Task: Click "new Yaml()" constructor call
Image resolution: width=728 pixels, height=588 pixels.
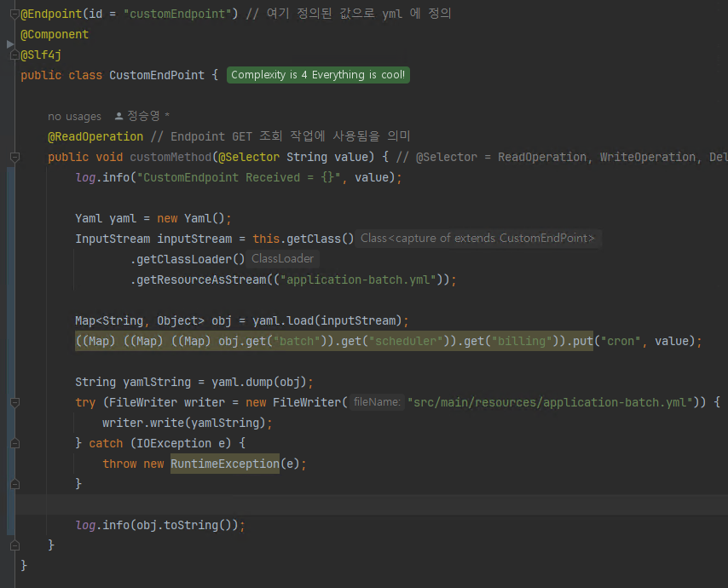Action: click(191, 218)
